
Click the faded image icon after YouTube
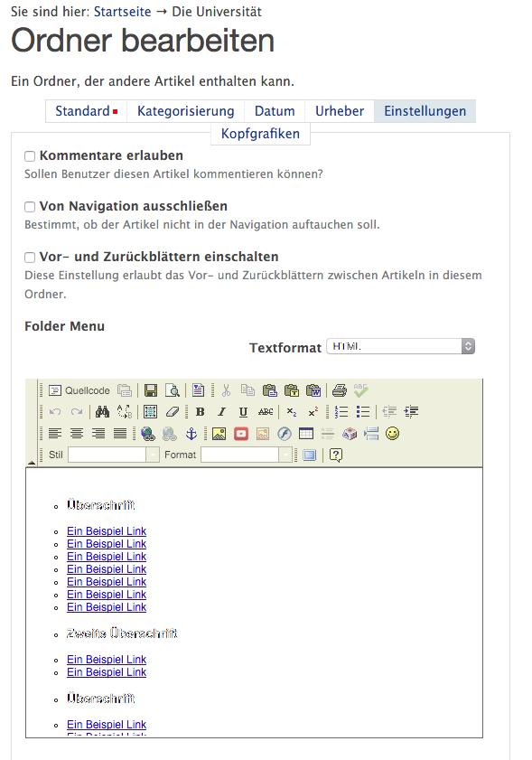(263, 433)
